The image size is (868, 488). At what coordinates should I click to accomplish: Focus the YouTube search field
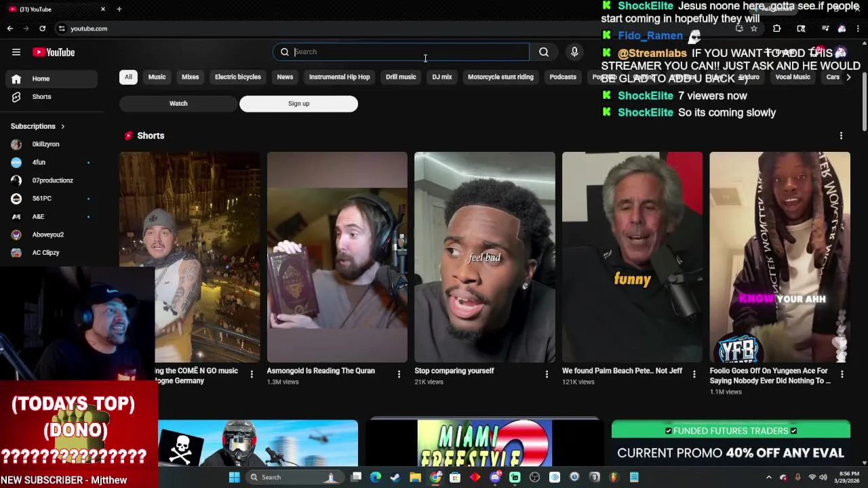tap(401, 52)
